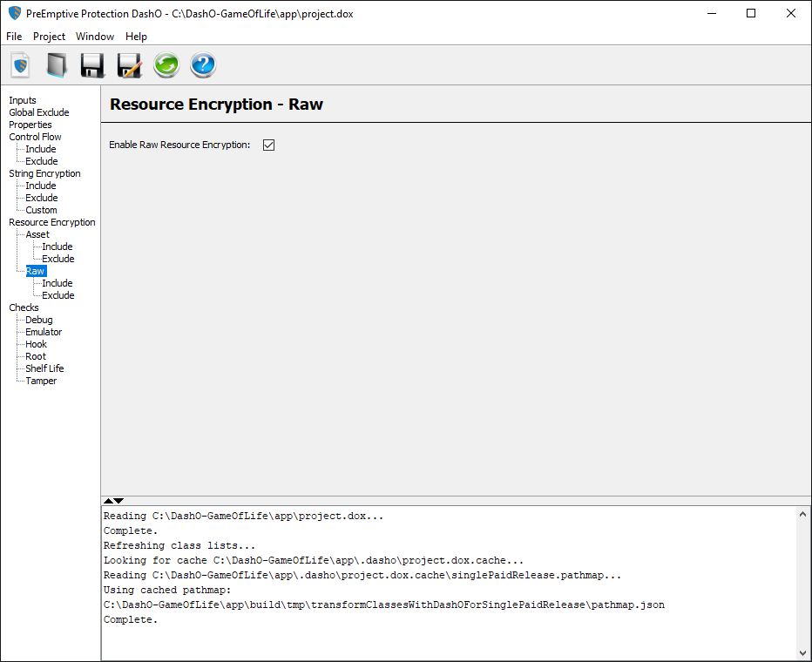Click the Save floppy disk icon
812x662 pixels.
[x=92, y=65]
